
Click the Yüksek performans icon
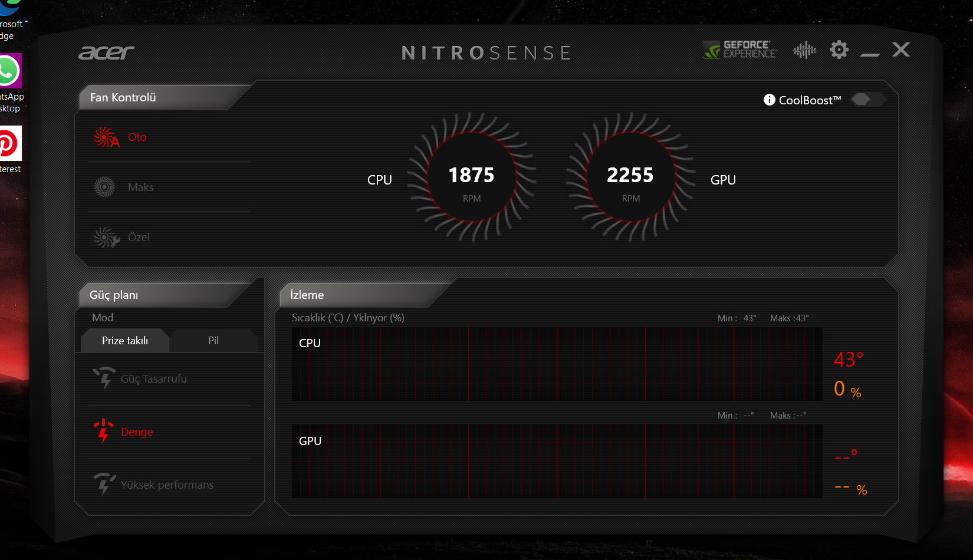click(104, 485)
